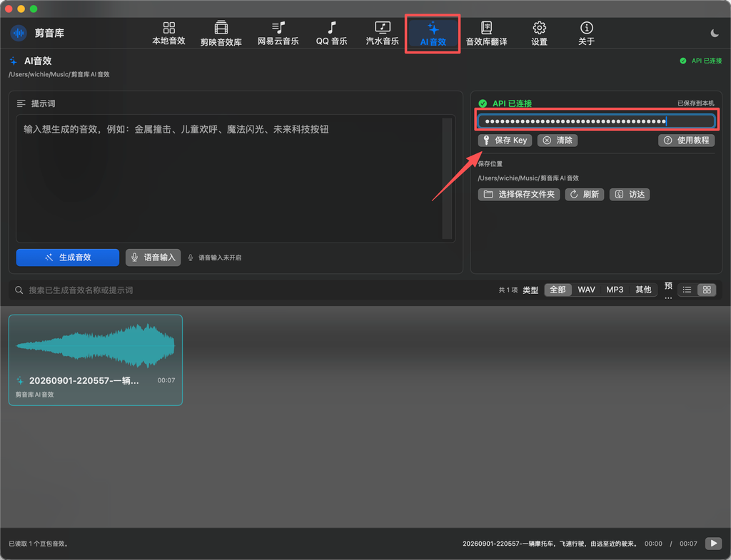Click the 保存 Key button
Screen dimensions: 731x560
[505, 141]
